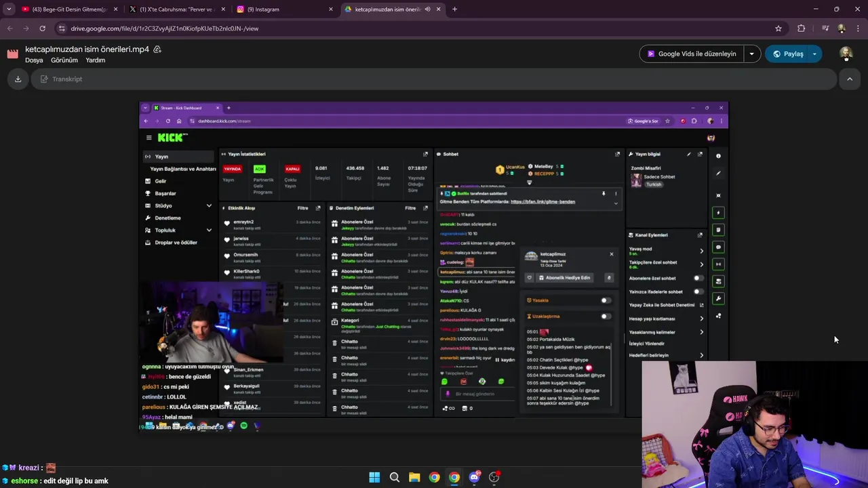This screenshot has width=868, height=488.
Task: Select Yayın in the Kick sidebar
Action: click(x=179, y=157)
